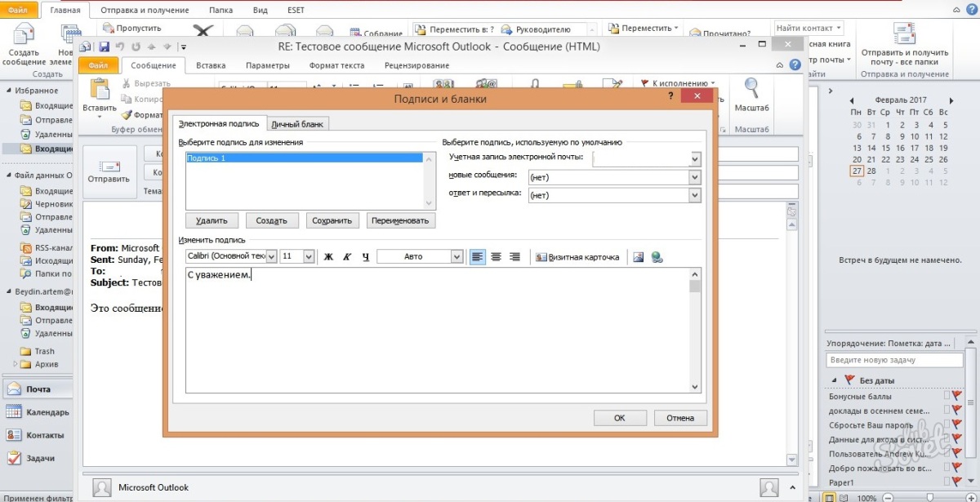Toggle the Бонусные баллы task checkbox
Screen dimensions: 980x502
point(947,396)
